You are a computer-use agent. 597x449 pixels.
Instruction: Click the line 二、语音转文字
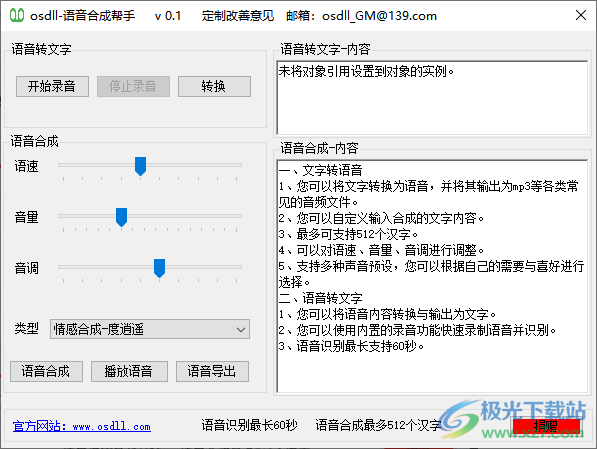(320, 298)
